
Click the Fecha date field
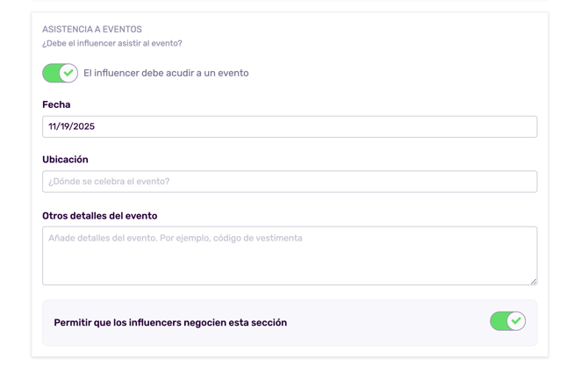point(290,126)
